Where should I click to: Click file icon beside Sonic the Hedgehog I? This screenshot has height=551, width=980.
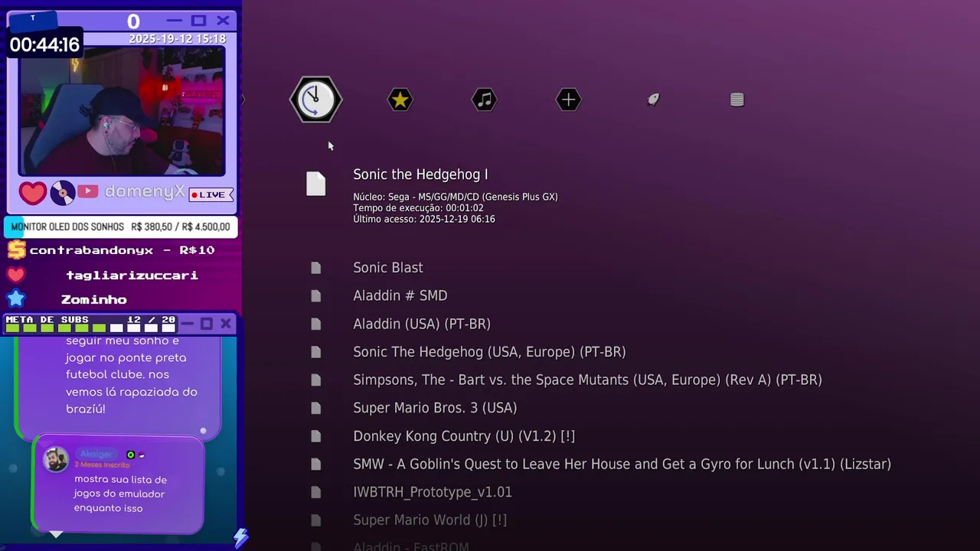(x=316, y=184)
